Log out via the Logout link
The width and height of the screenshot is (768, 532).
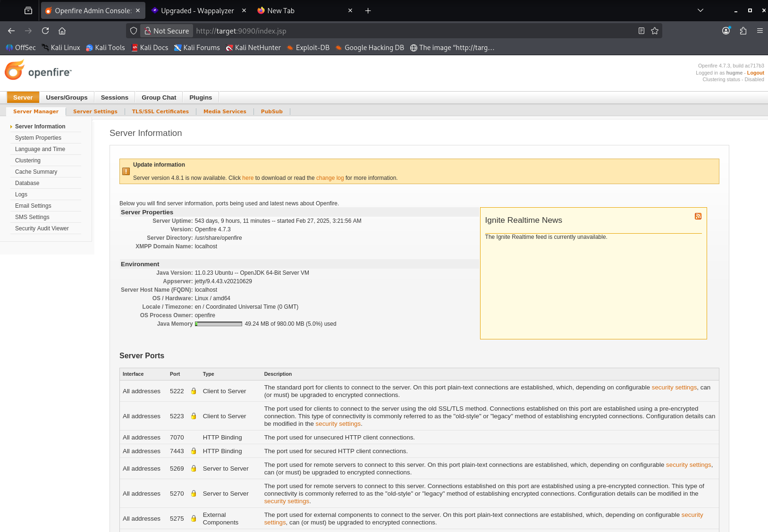[755, 73]
